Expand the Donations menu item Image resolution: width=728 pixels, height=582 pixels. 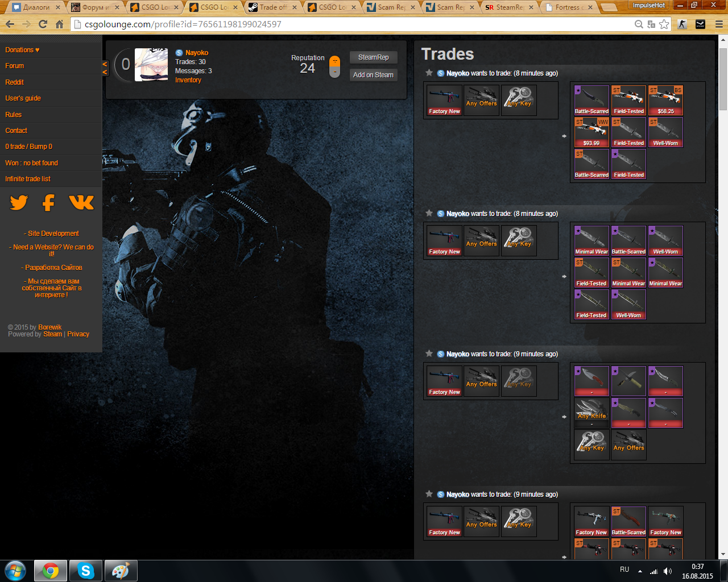pos(22,50)
